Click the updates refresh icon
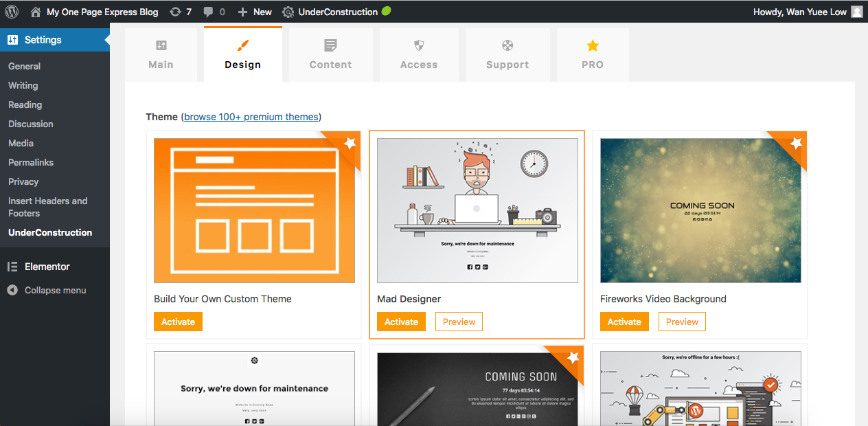 coord(175,12)
